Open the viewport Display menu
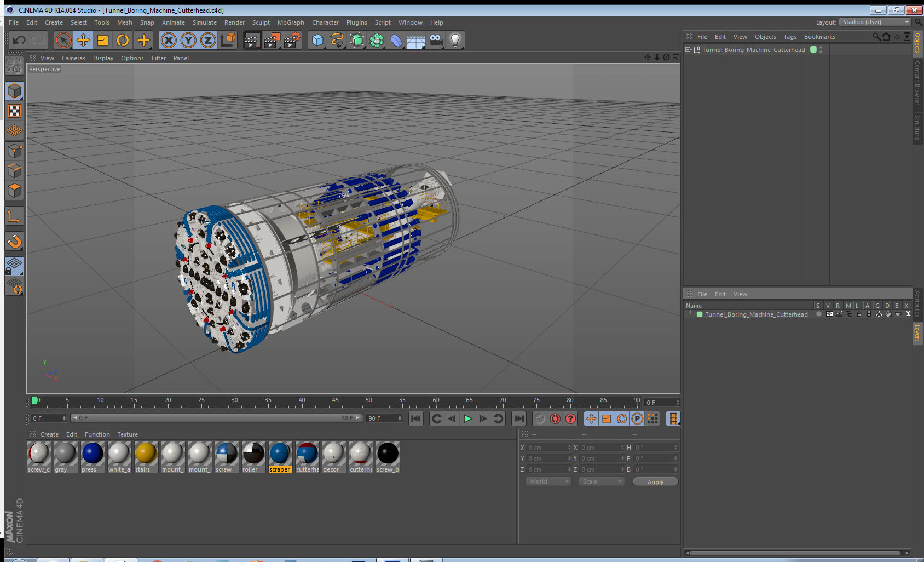This screenshot has height=562, width=924. 103,58
